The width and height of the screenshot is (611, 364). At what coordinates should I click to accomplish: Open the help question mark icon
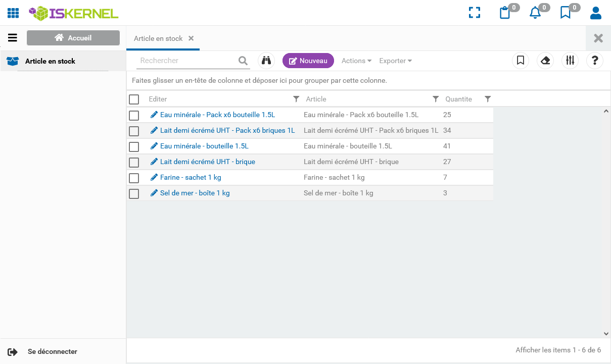(x=595, y=61)
